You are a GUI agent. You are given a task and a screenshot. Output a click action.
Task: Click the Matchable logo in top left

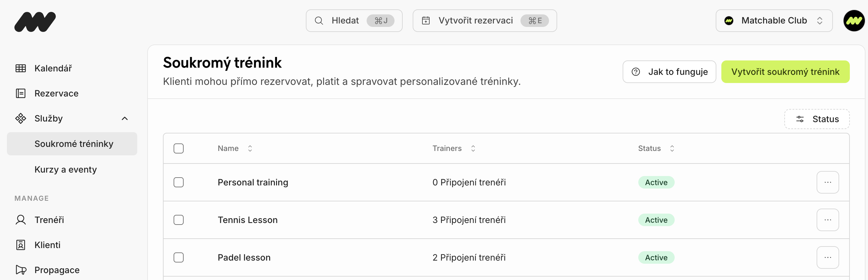[35, 22]
